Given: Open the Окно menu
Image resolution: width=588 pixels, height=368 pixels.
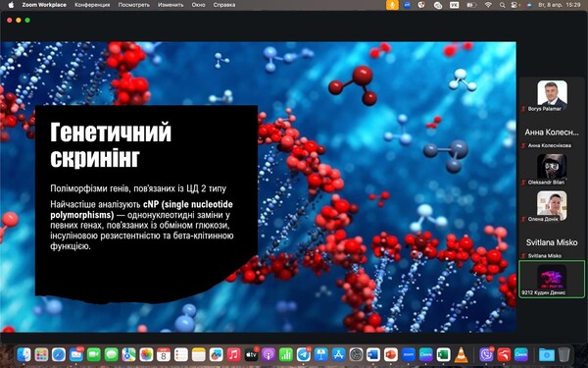Looking at the screenshot, I should [x=198, y=5].
